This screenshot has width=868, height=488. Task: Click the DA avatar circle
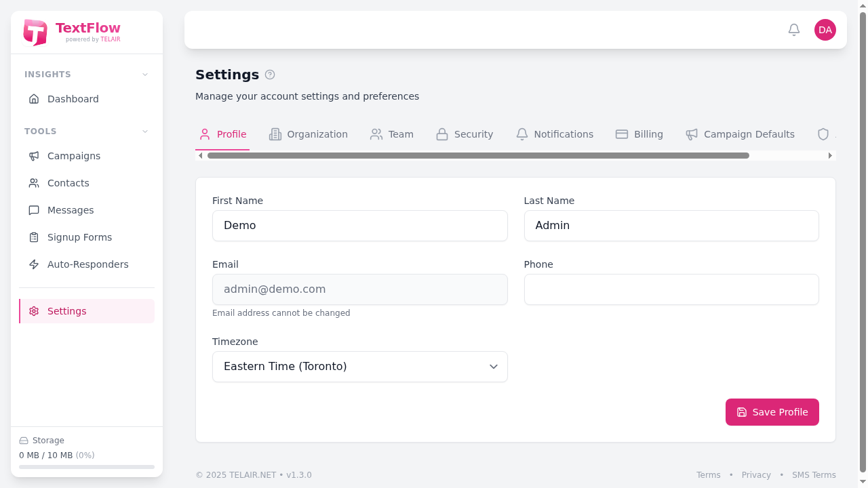click(825, 30)
